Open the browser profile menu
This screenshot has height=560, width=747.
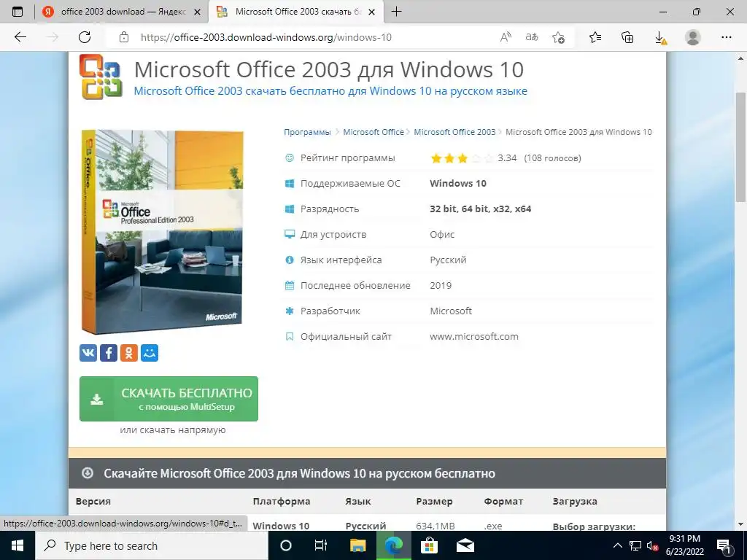tap(693, 37)
